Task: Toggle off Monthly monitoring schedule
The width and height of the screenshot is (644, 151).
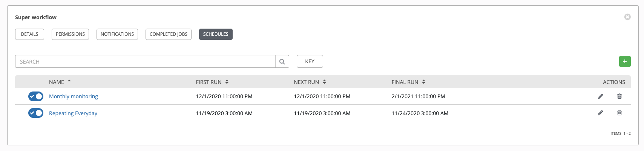Action: [x=36, y=96]
